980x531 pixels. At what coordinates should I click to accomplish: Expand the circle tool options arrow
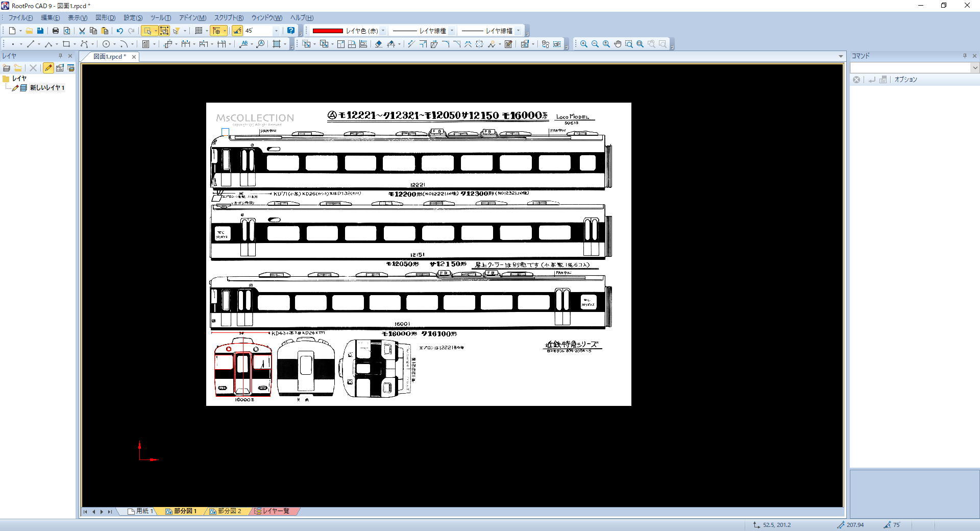(114, 44)
